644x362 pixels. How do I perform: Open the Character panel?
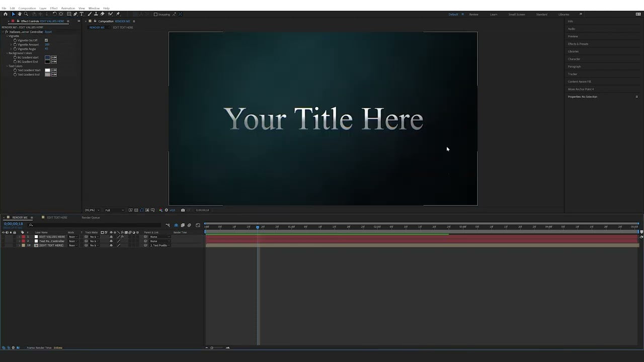point(574,59)
